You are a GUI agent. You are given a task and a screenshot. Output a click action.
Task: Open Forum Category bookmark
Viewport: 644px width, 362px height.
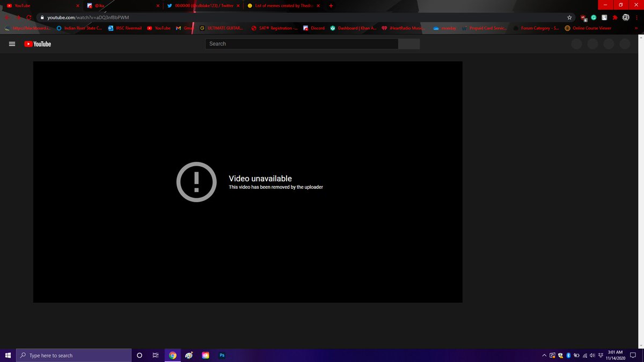536,28
